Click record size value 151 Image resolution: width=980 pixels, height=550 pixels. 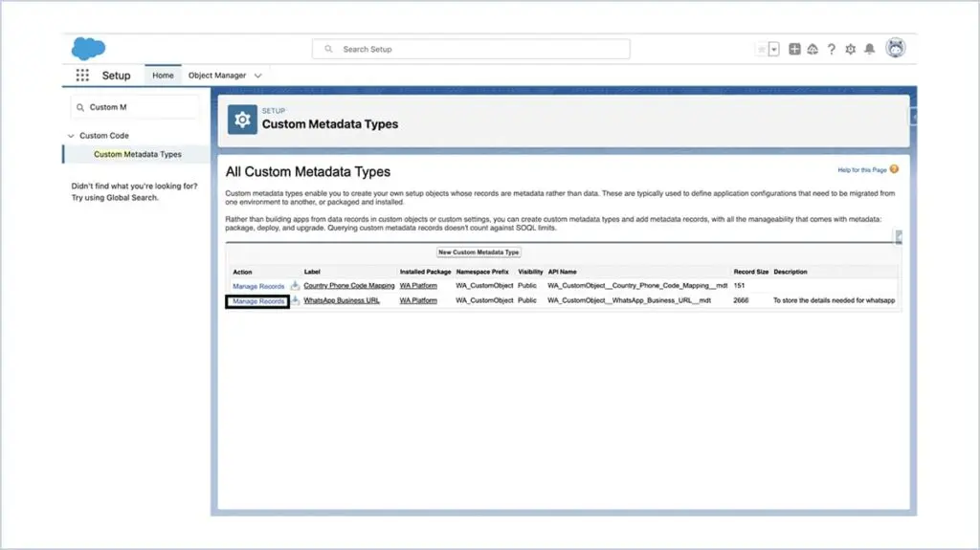(739, 286)
